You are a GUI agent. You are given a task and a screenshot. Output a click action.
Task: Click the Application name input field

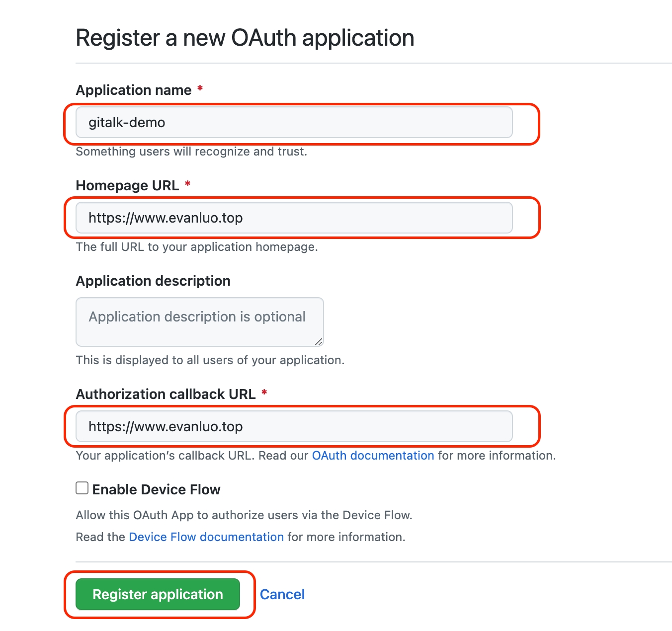(x=294, y=123)
